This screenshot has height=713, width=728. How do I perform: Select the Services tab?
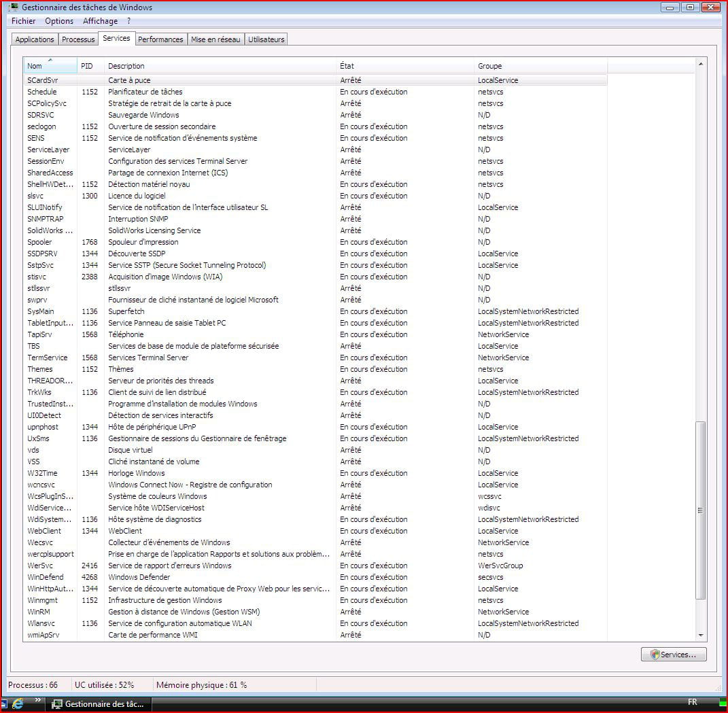pos(116,39)
